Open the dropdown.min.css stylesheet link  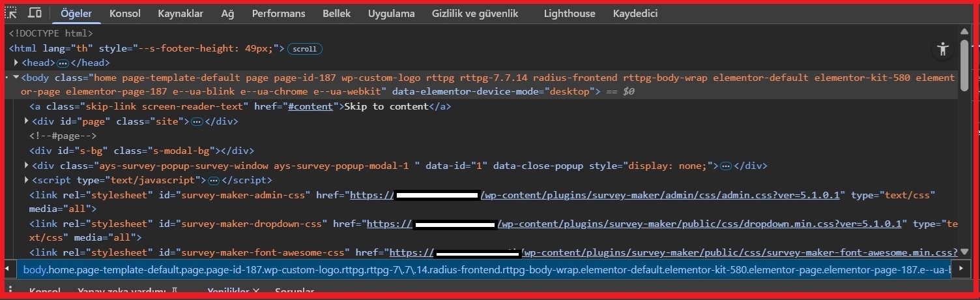[x=635, y=224]
